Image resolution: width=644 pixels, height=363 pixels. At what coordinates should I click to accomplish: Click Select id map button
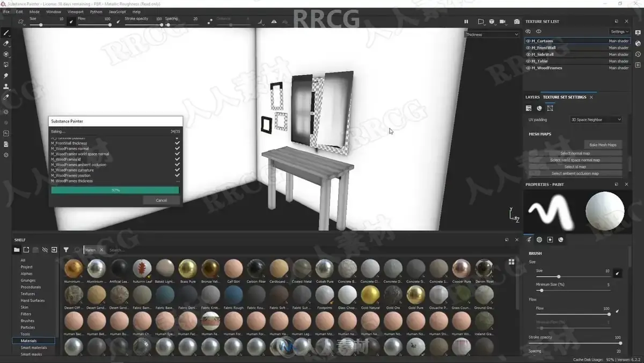575,166
